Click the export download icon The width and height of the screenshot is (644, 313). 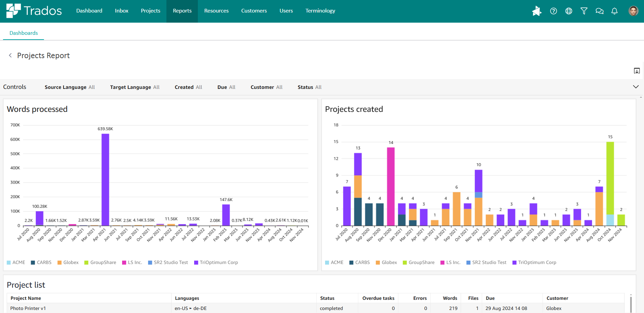tap(637, 71)
